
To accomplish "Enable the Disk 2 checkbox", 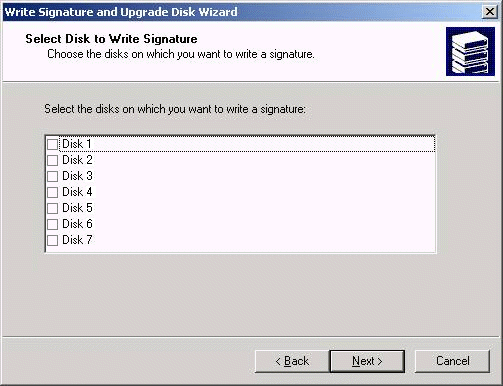I will (52, 160).
